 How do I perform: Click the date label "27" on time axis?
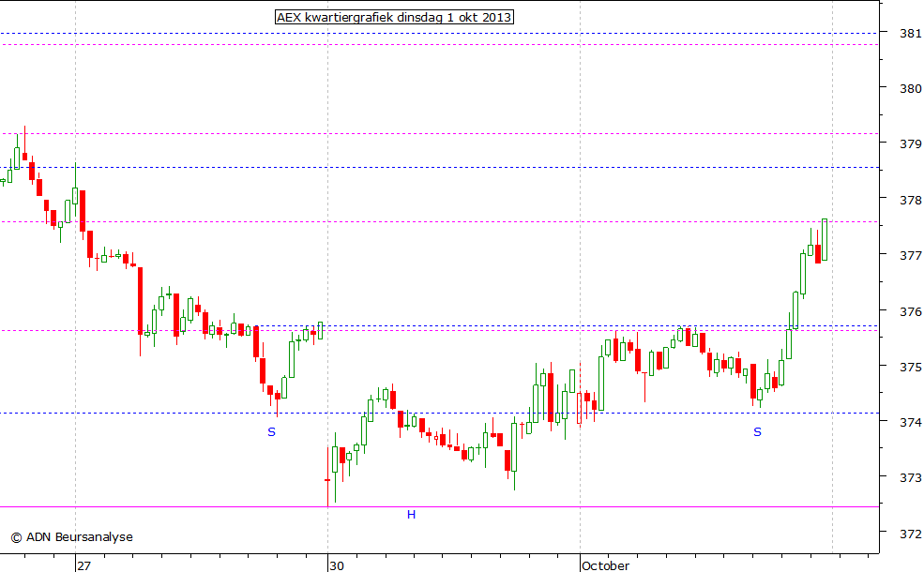[x=84, y=565]
